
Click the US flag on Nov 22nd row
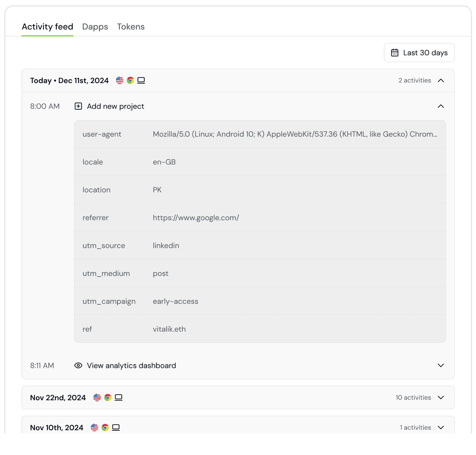97,398
